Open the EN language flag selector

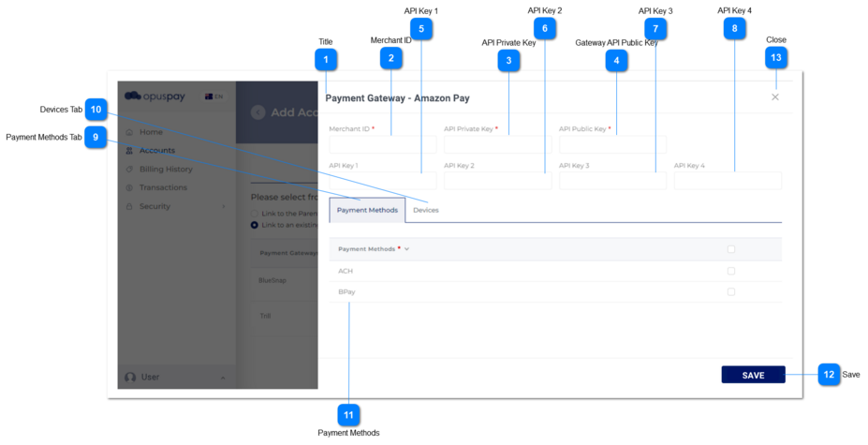(x=213, y=96)
